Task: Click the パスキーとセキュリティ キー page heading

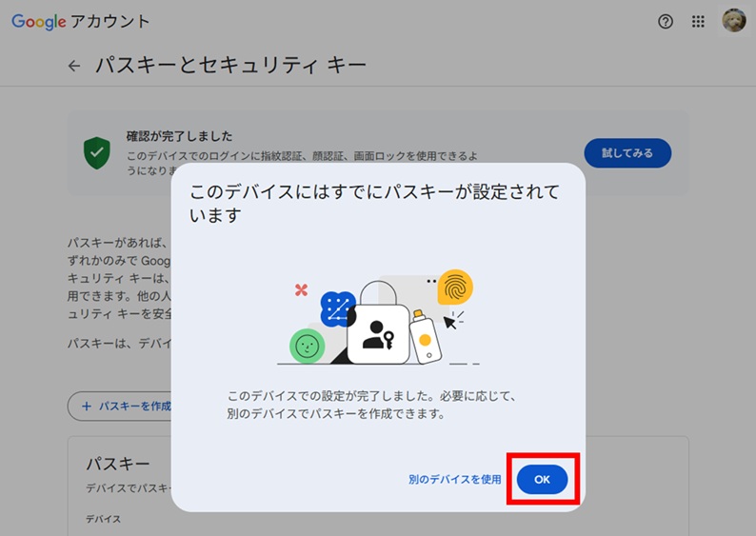Action: pyautogui.click(x=230, y=66)
